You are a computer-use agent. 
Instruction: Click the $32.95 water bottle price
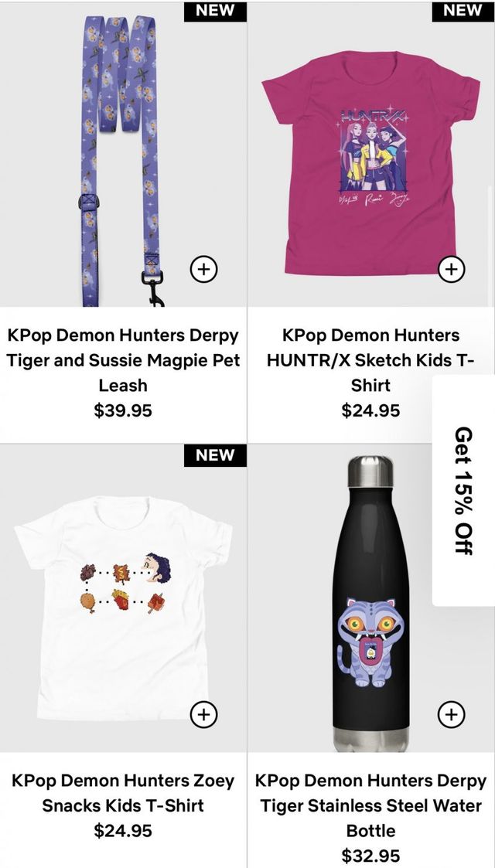[370, 856]
